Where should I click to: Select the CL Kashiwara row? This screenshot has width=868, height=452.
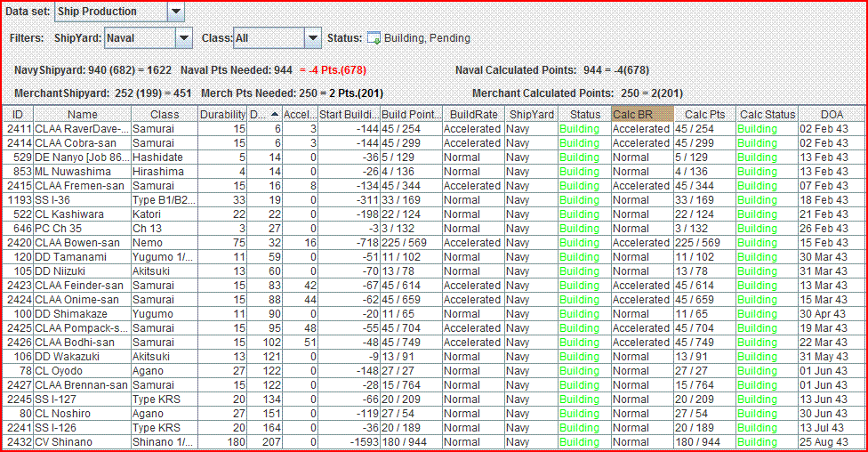434,214
